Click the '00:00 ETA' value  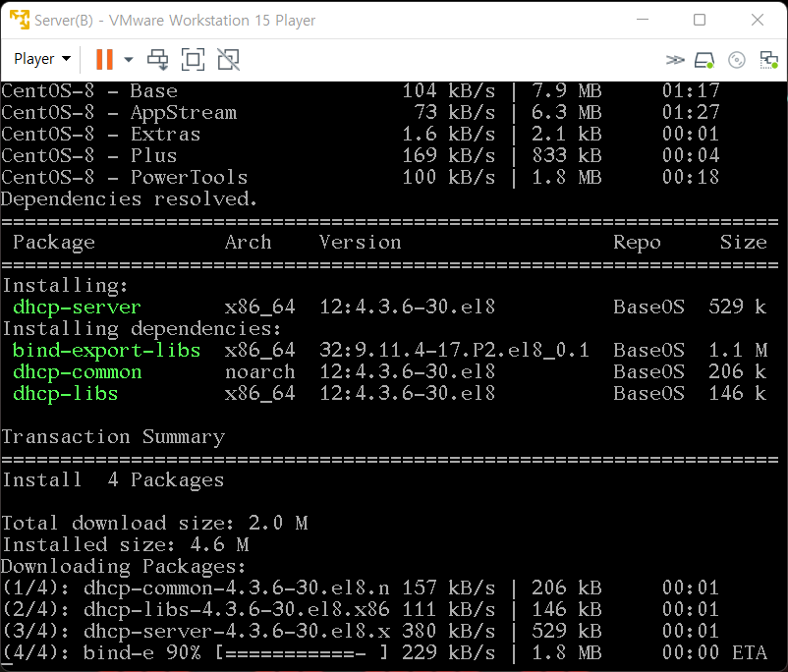click(714, 653)
